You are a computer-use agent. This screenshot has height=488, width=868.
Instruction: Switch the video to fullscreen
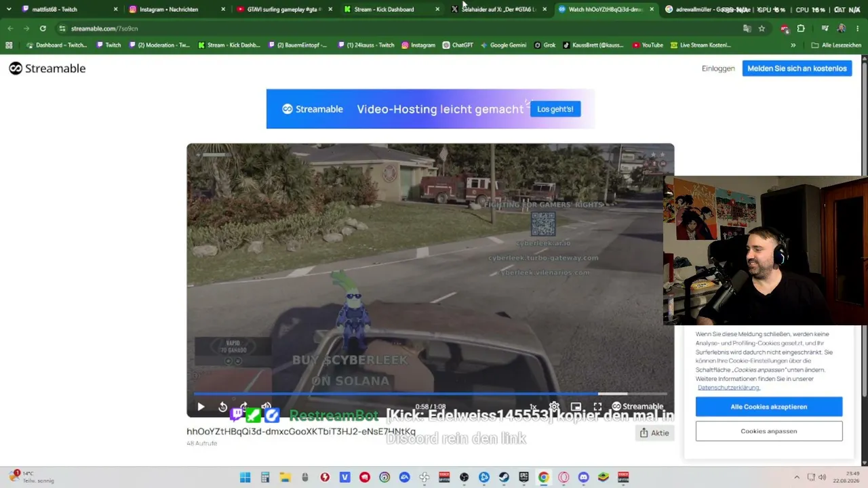pyautogui.click(x=597, y=407)
